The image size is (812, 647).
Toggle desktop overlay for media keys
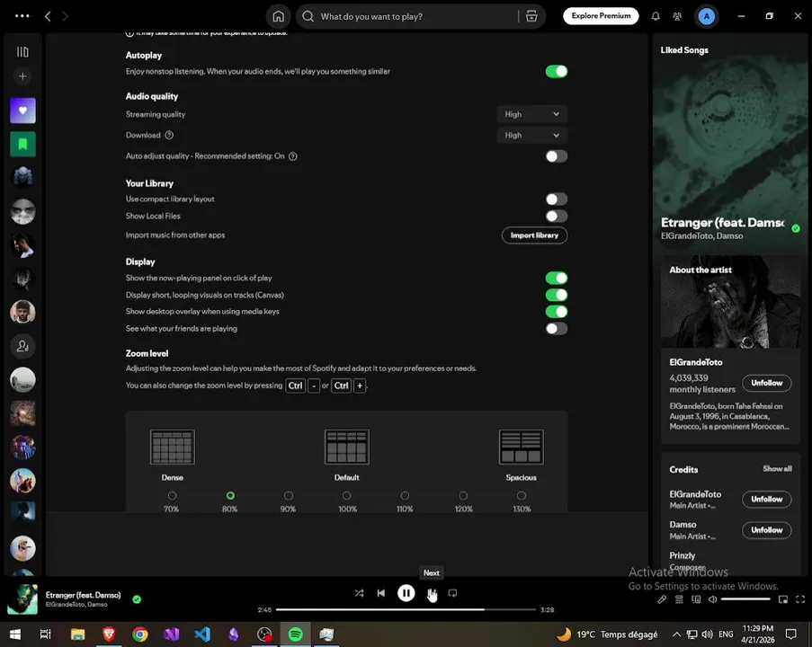click(557, 312)
